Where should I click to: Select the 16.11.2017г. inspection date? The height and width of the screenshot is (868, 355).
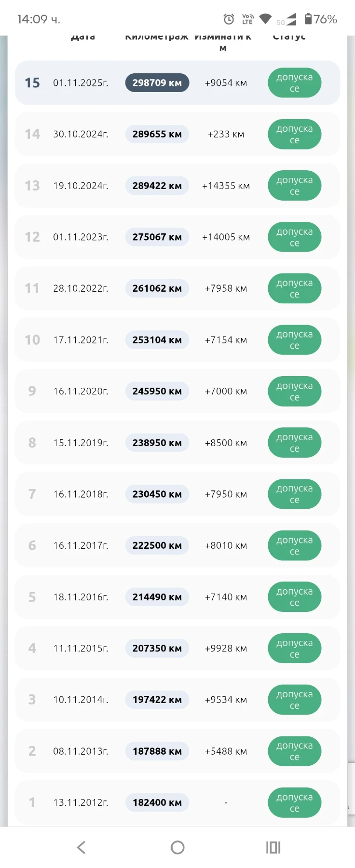click(81, 545)
